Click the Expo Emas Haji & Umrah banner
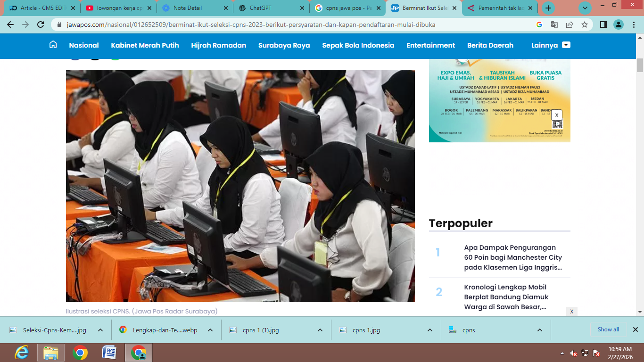This screenshot has height=362, width=644. point(500,100)
